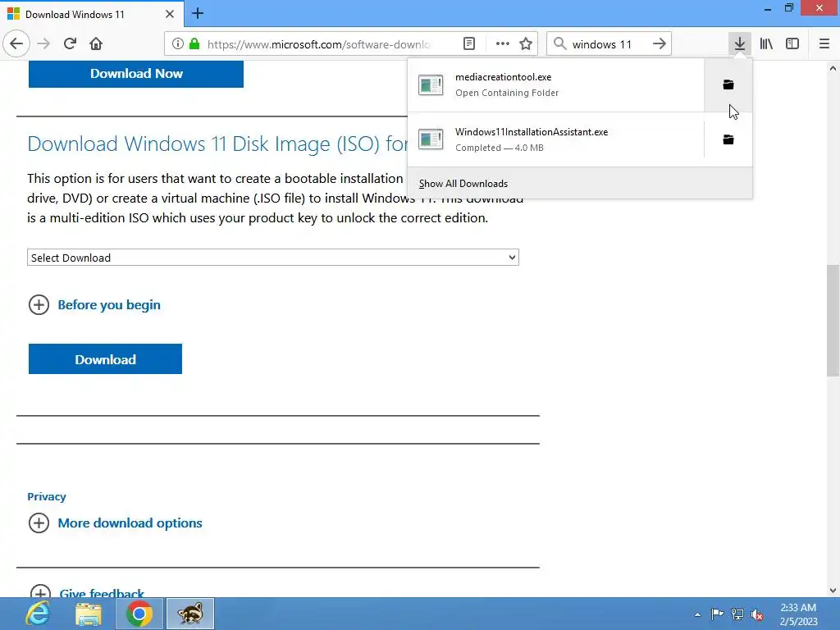Viewport: 840px width, 630px height.
Task: Expand the Give feedback section
Action: coord(87,593)
